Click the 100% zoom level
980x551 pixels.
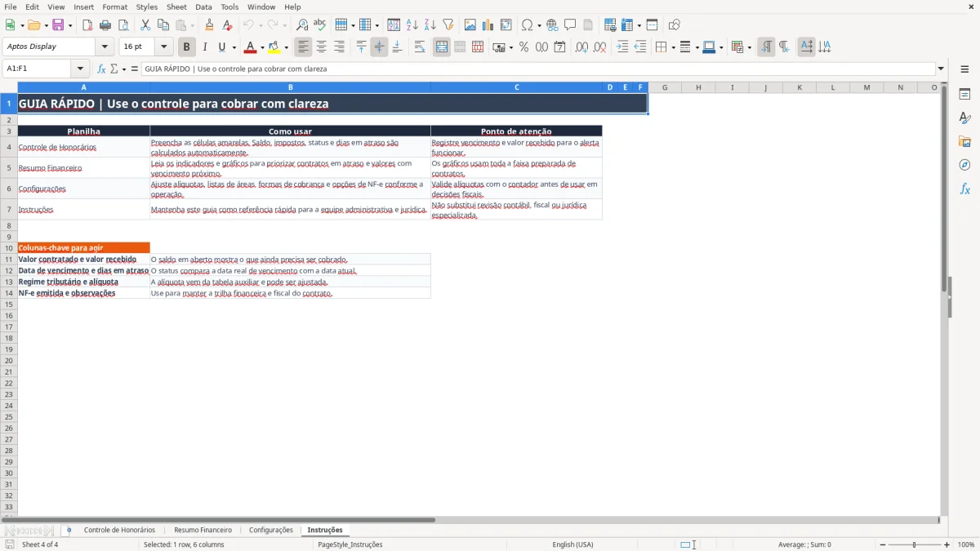pyautogui.click(x=966, y=544)
